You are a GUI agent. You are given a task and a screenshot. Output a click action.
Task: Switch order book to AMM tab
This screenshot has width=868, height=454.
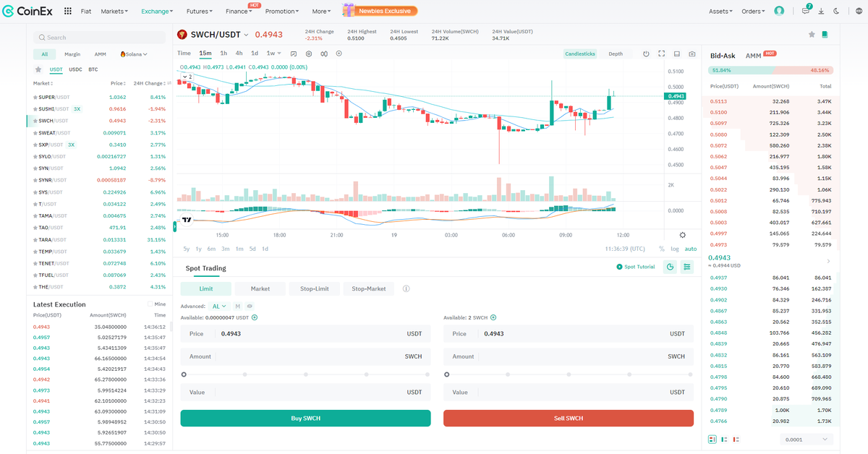point(753,56)
